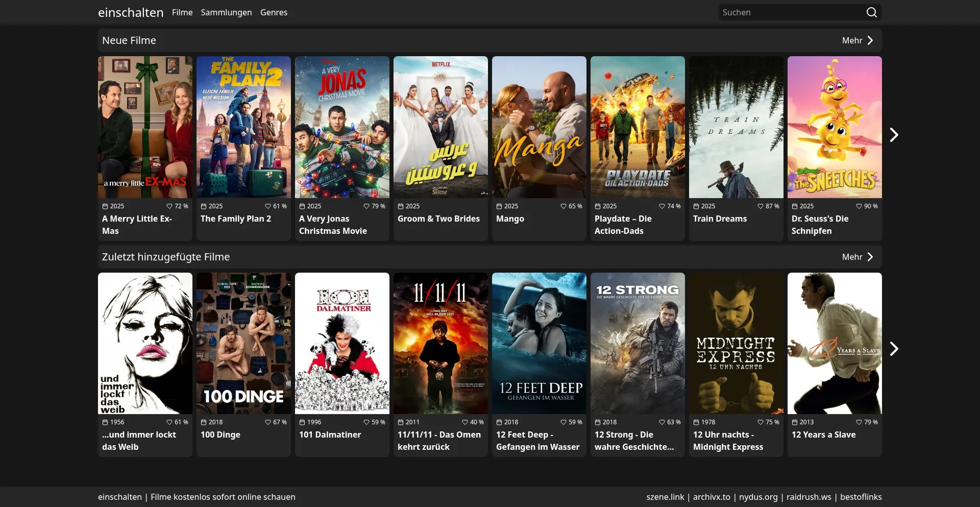Select the Dr. Seuss's Die Schnipfen title

[x=820, y=225]
